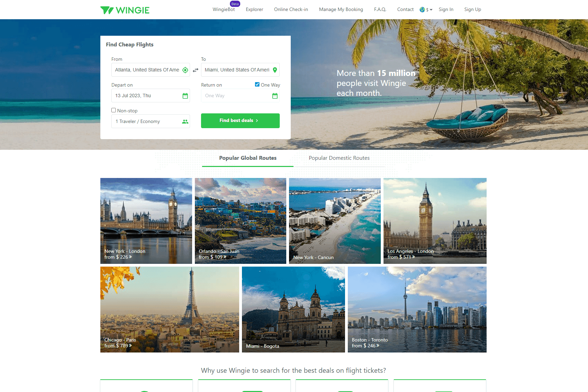This screenshot has width=588, height=392.
Task: Click the Beta badge above WingieBot
Action: pyautogui.click(x=235, y=4)
